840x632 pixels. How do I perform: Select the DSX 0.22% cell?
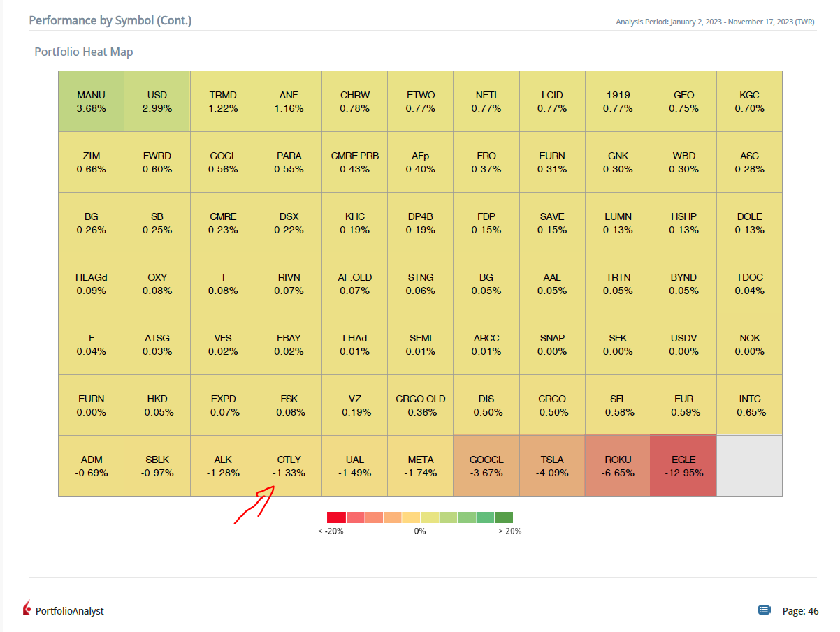pos(289,223)
